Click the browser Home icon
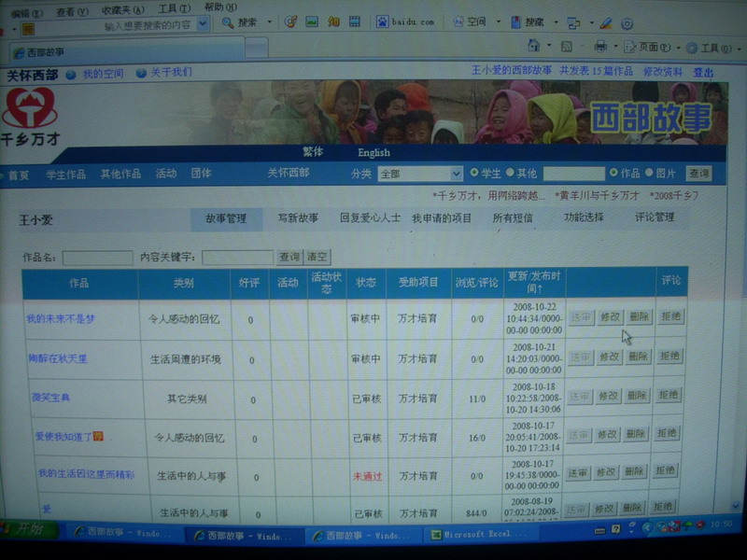 pos(534,46)
